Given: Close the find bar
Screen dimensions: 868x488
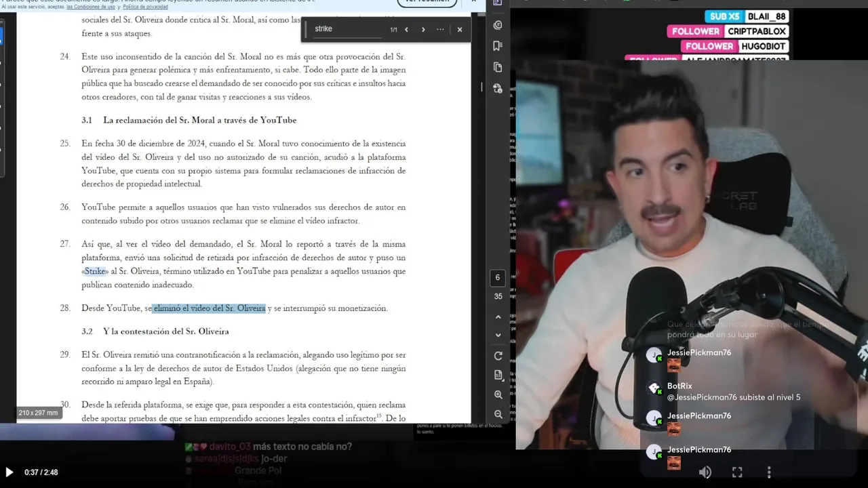Looking at the screenshot, I should pos(460,29).
